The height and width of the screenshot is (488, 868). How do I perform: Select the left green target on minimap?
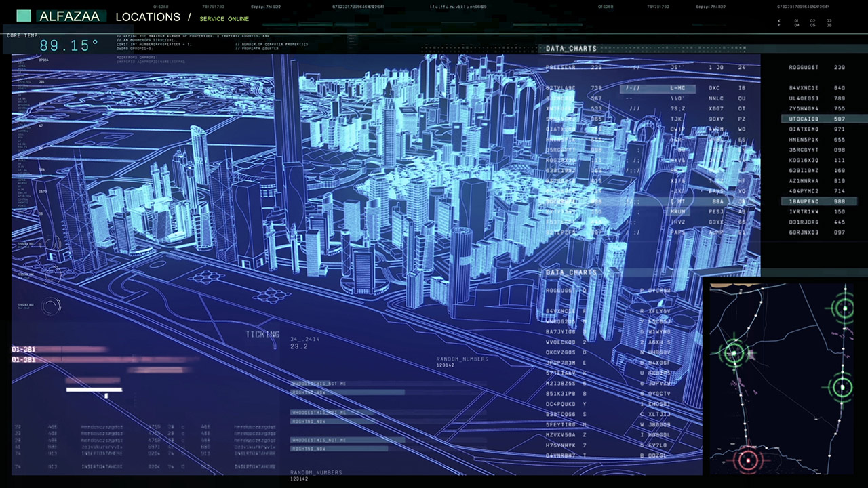point(734,352)
